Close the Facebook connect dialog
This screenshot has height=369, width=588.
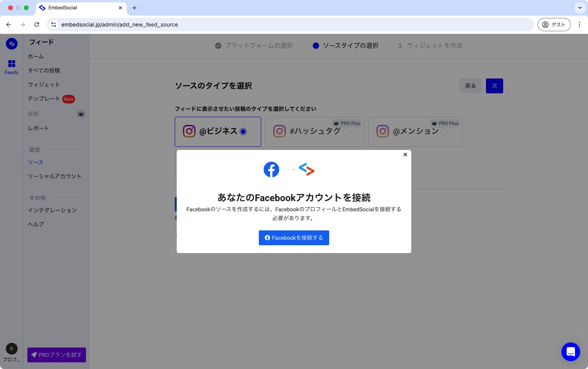[x=405, y=155]
